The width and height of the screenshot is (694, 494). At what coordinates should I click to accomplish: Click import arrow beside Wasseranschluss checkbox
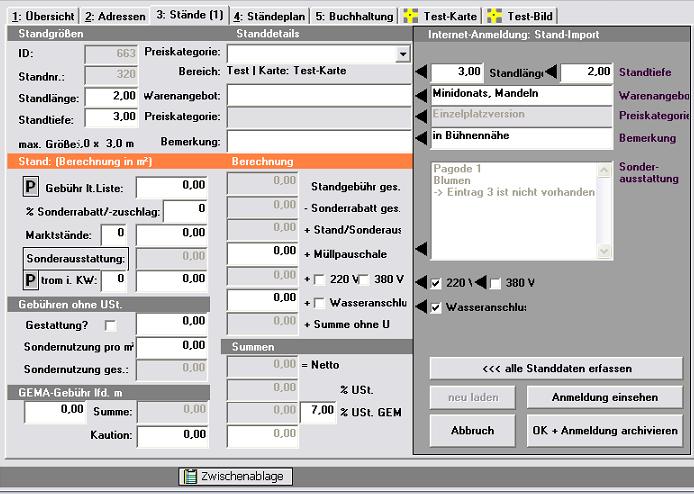coord(422,306)
